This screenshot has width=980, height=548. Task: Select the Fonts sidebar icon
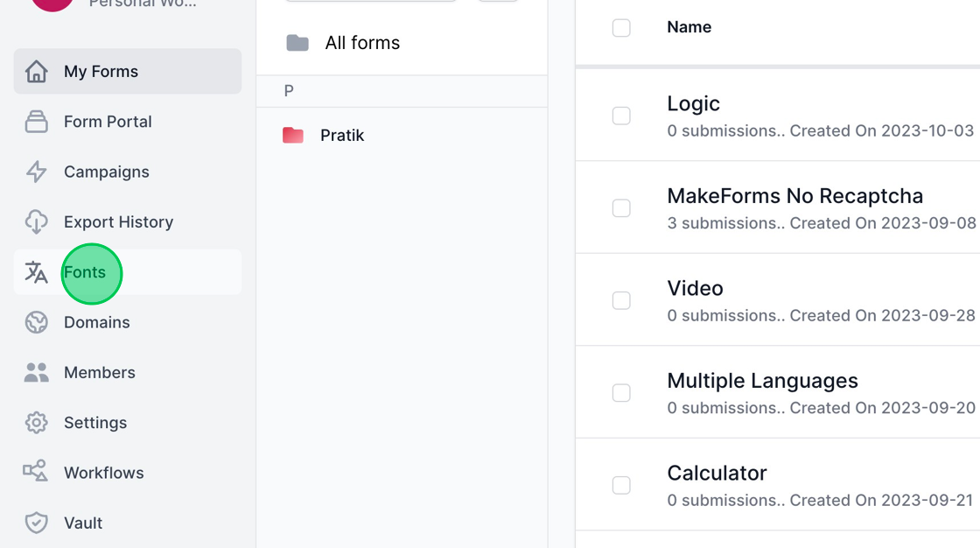[36, 272]
